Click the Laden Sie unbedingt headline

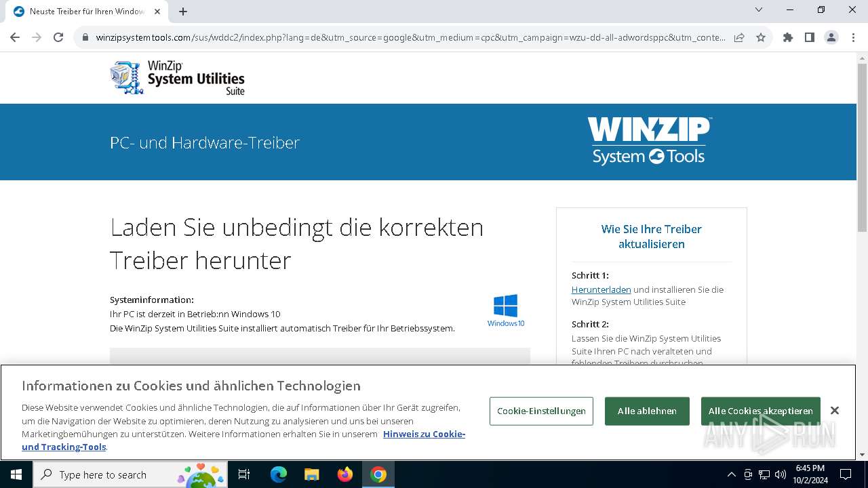click(297, 243)
